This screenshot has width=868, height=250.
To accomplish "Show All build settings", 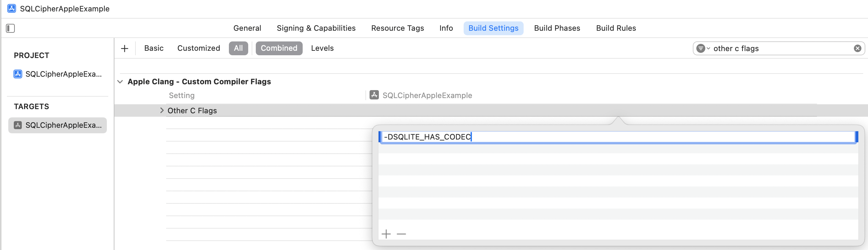I will (x=238, y=48).
